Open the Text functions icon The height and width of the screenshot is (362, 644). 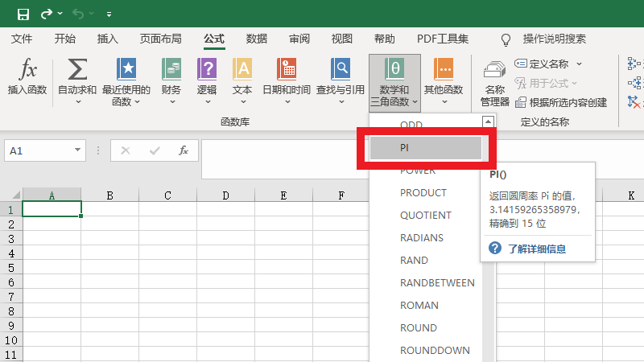point(242,70)
